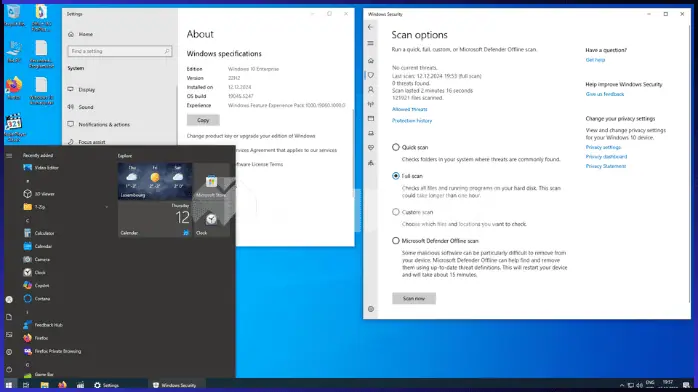Open Device performance & health heart icon
Viewport: 698px width, 392px height.
click(371, 148)
